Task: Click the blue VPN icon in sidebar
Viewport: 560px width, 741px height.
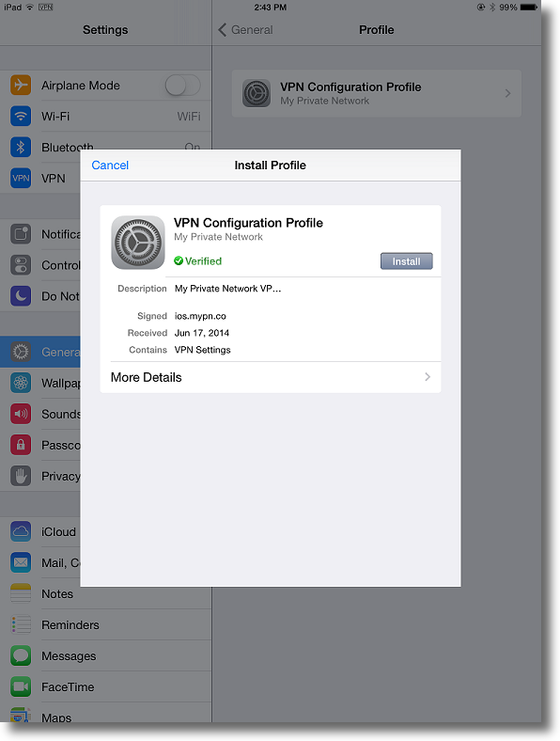Action: pyautogui.click(x=21, y=178)
